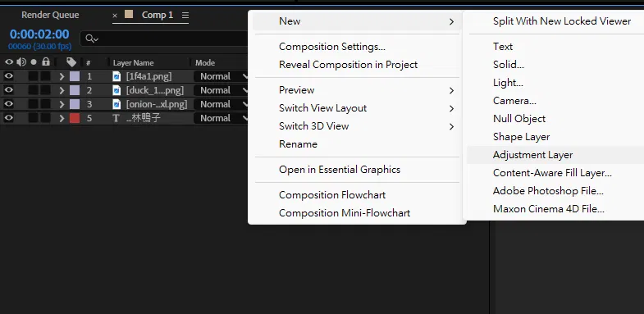Image resolution: width=644 pixels, height=314 pixels.
Task: Close the Comp 1 tab
Action: [115, 16]
